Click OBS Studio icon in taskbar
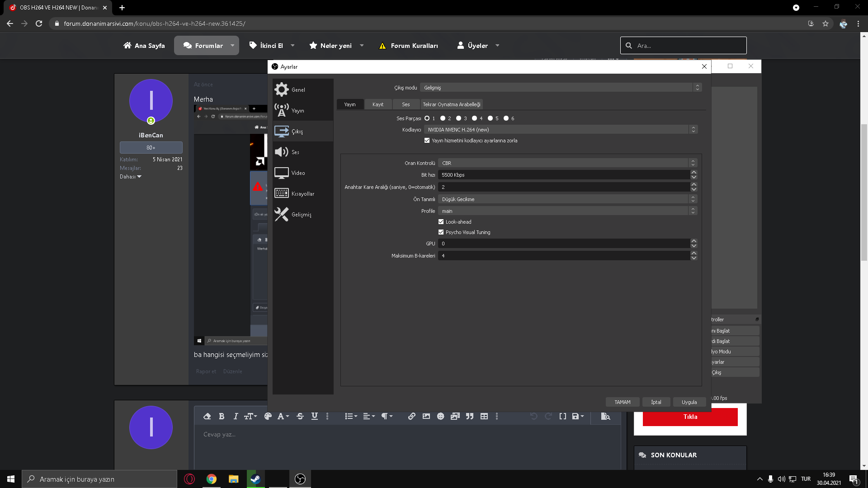868x488 pixels. 300,479
